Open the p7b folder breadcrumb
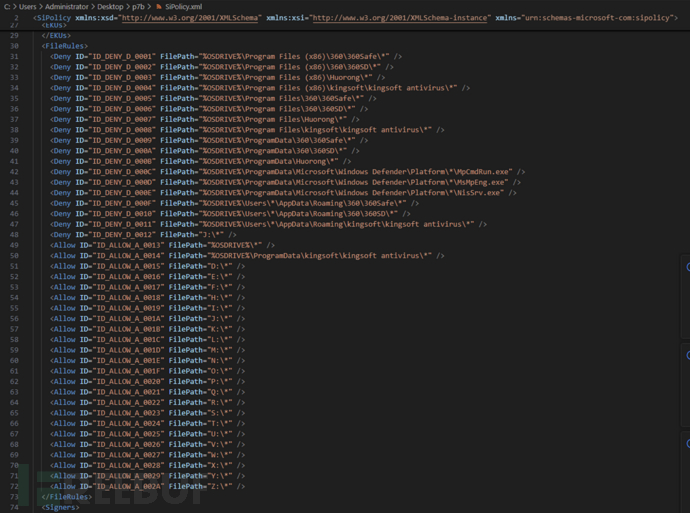The image size is (690, 513). click(x=138, y=7)
